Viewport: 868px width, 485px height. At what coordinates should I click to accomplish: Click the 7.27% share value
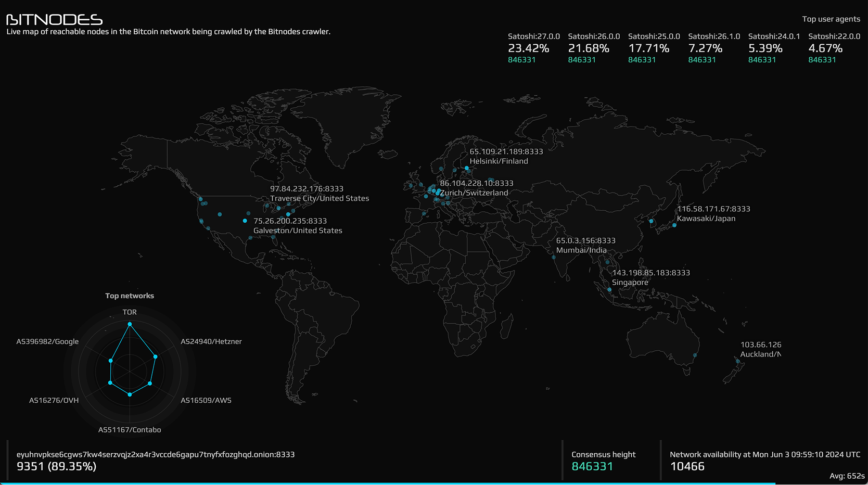click(705, 48)
